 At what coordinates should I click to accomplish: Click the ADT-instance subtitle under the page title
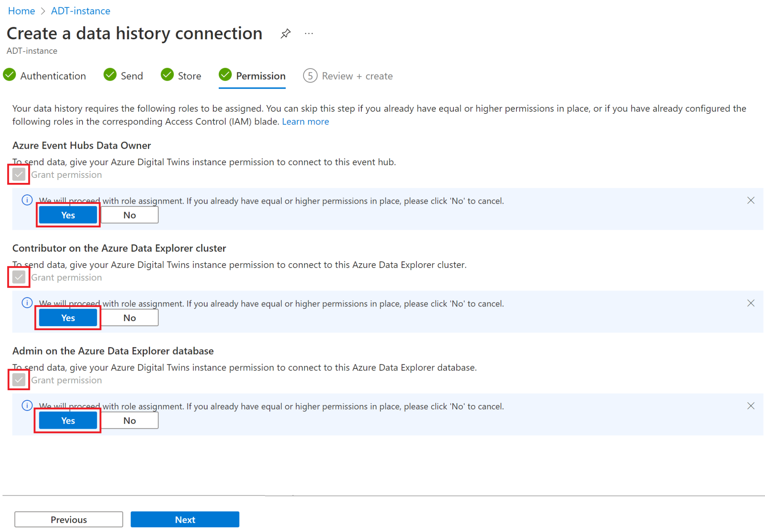click(x=32, y=51)
